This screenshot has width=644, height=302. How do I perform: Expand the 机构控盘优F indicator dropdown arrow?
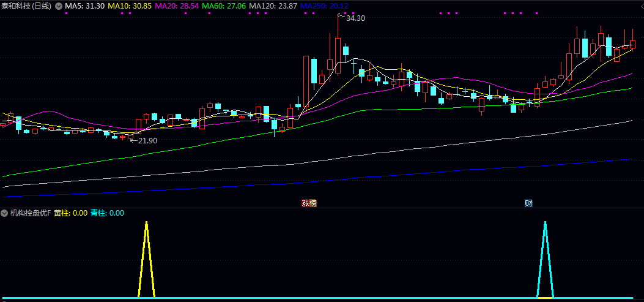5,213
